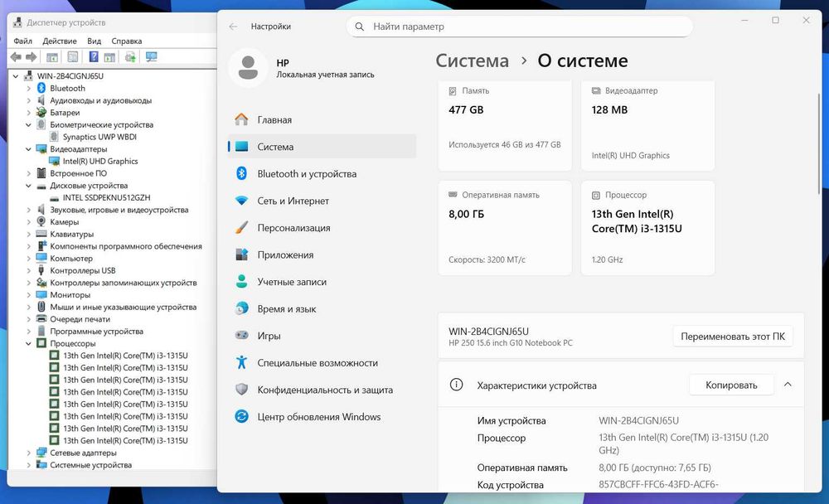Collapse the WIN-2B4CIGNJ65U root node
Screen dimensions: 829x504
coord(16,76)
